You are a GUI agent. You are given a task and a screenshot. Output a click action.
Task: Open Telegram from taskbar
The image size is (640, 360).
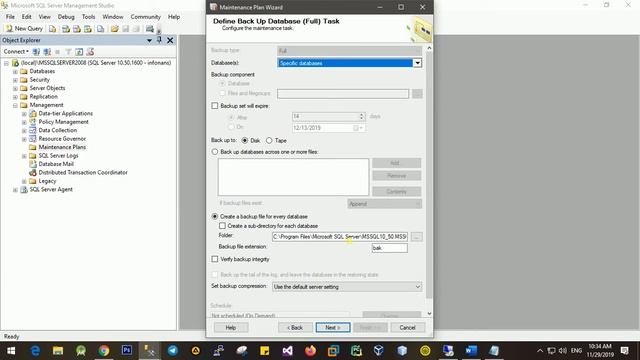point(173,351)
